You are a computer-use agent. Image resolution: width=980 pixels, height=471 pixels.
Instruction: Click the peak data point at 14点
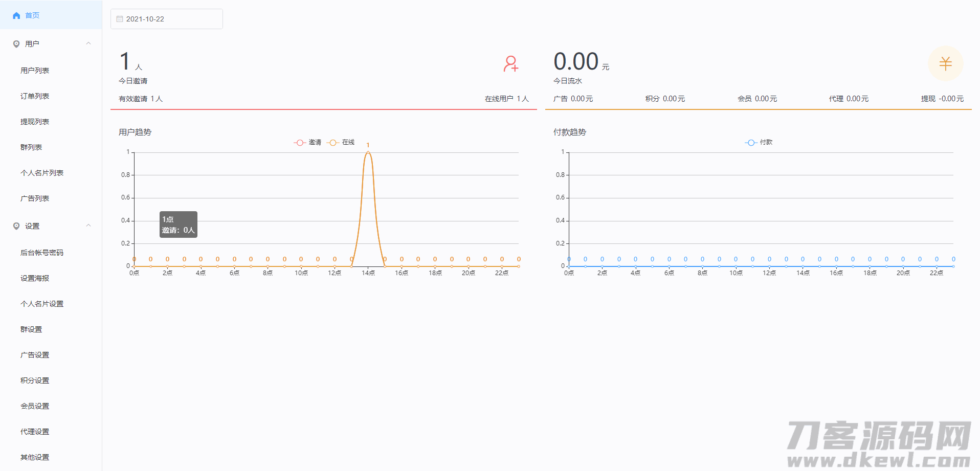[368, 152]
